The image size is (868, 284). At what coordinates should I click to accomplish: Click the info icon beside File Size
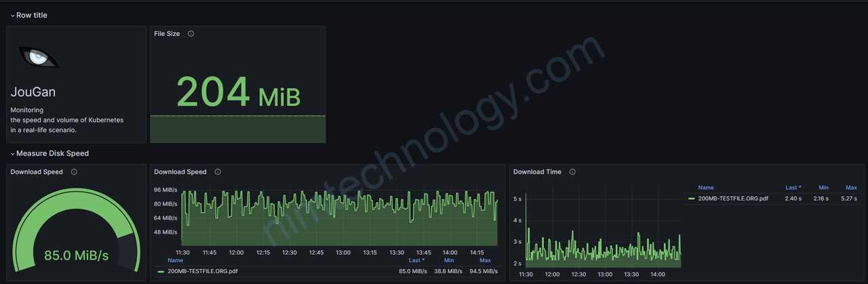191,34
